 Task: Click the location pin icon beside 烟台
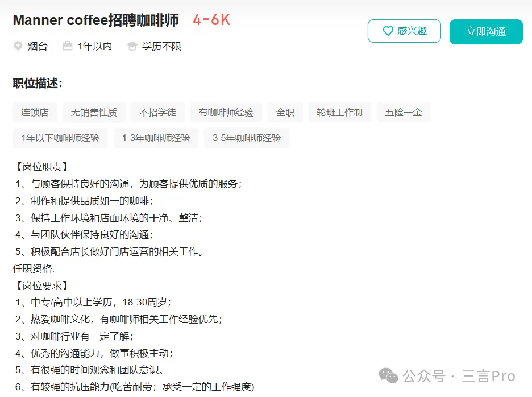[18, 46]
